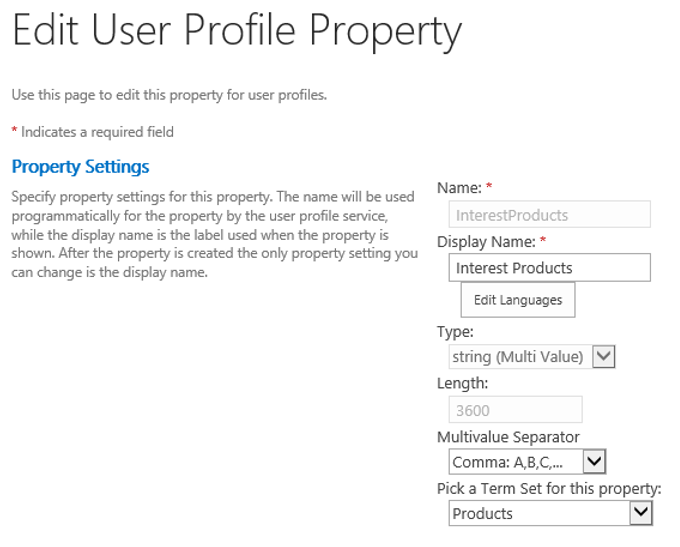Click the Edit User Profile Property title
This screenshot has height=547, width=680.
click(x=237, y=32)
